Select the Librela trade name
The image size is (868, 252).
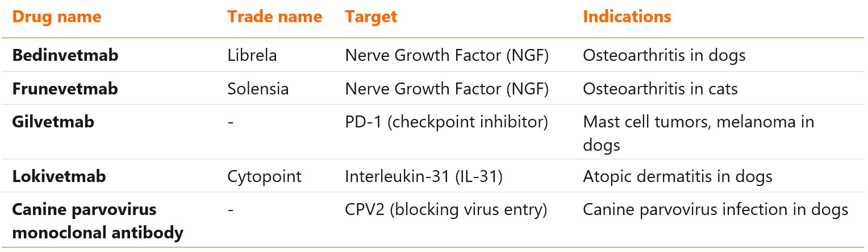(x=252, y=56)
